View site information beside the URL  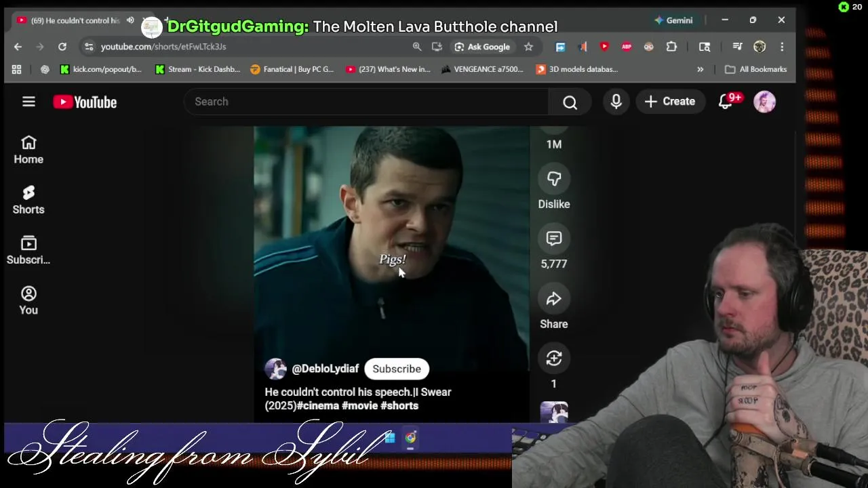pyautogui.click(x=89, y=47)
